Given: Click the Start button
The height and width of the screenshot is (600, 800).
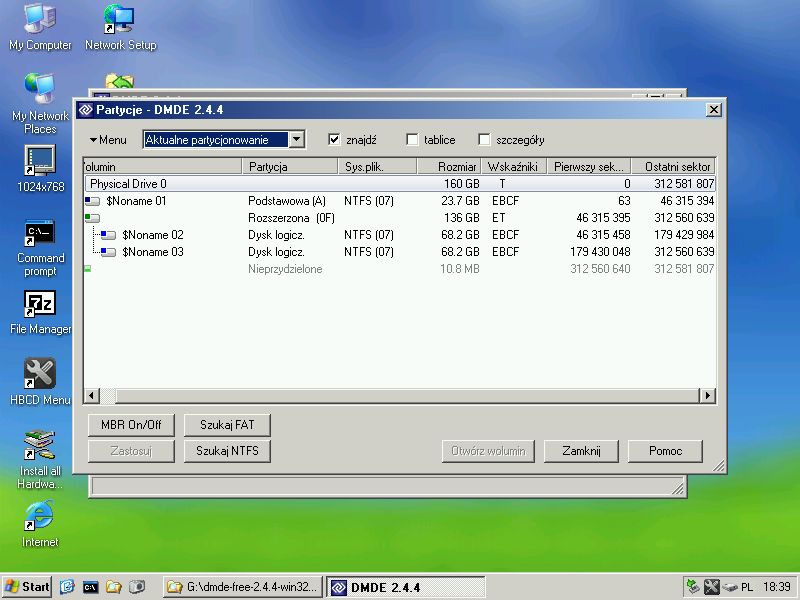Looking at the screenshot, I should (27, 587).
